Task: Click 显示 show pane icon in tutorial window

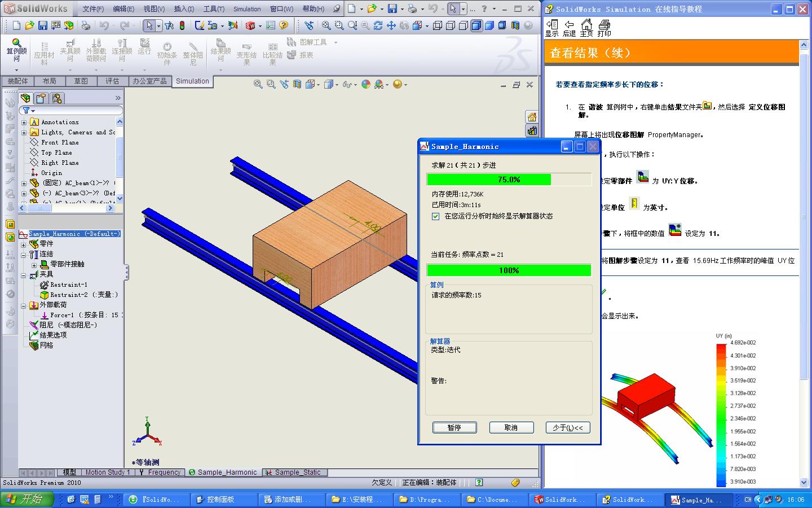Action: 552,27
